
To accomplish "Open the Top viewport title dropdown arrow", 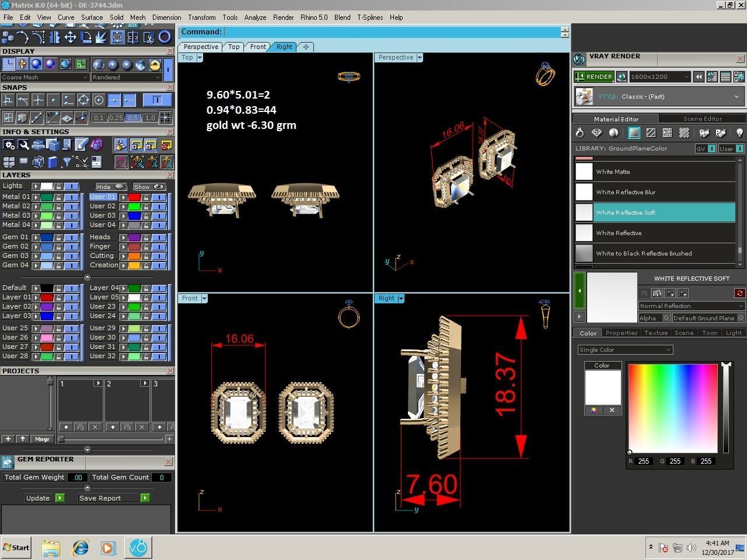I will pyautogui.click(x=200, y=57).
